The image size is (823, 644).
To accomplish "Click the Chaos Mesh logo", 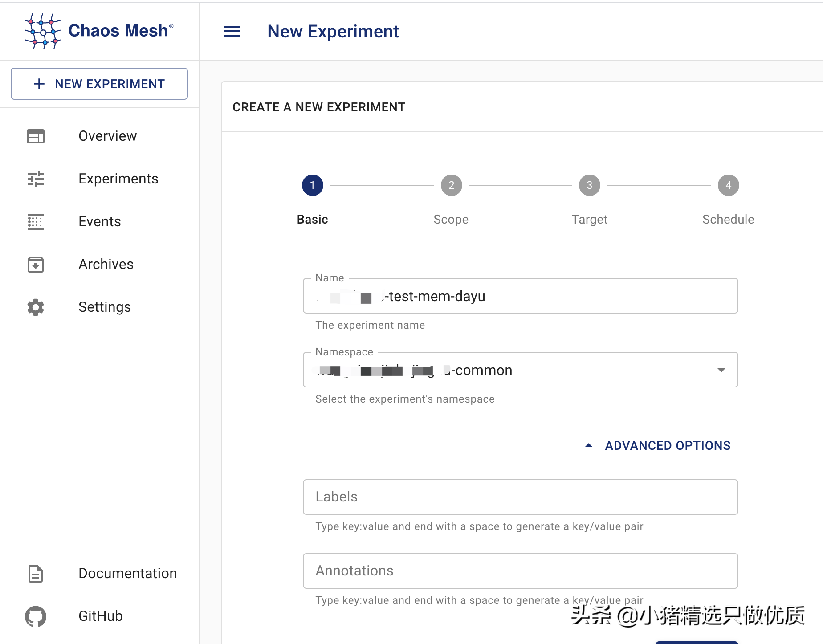I will click(x=99, y=31).
